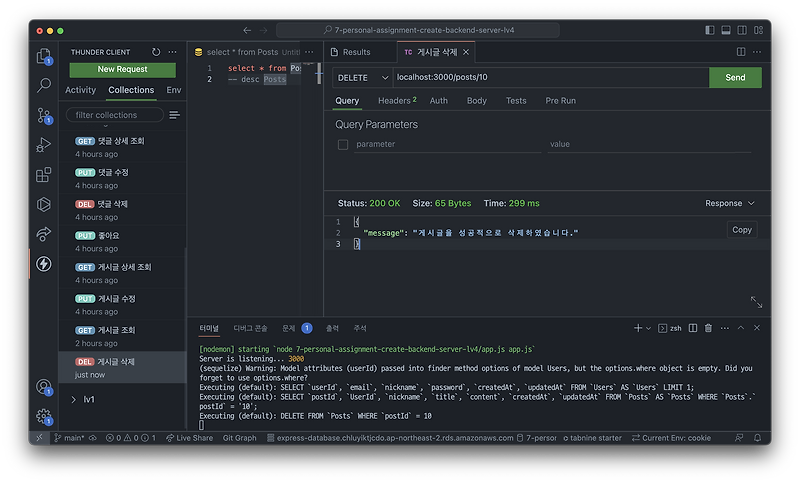This screenshot has width=800, height=483.
Task: Split the terminal panel
Action: click(693, 328)
